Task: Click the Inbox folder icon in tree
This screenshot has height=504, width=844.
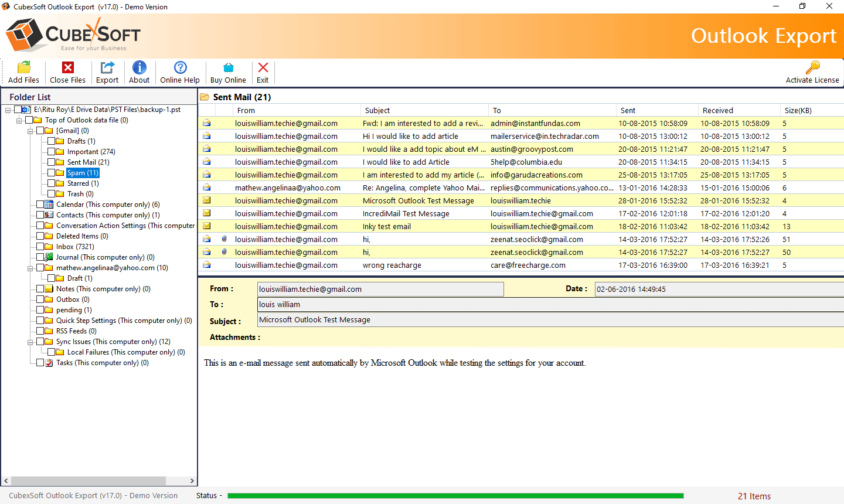Action: point(49,247)
